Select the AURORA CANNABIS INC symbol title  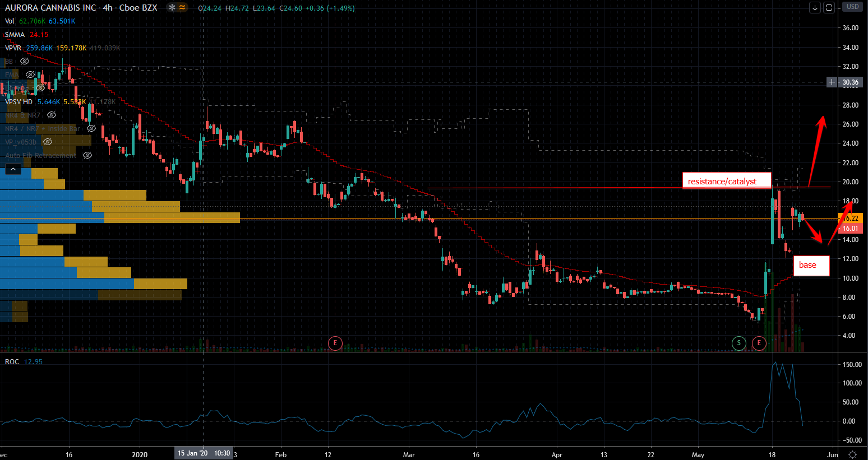click(50, 8)
